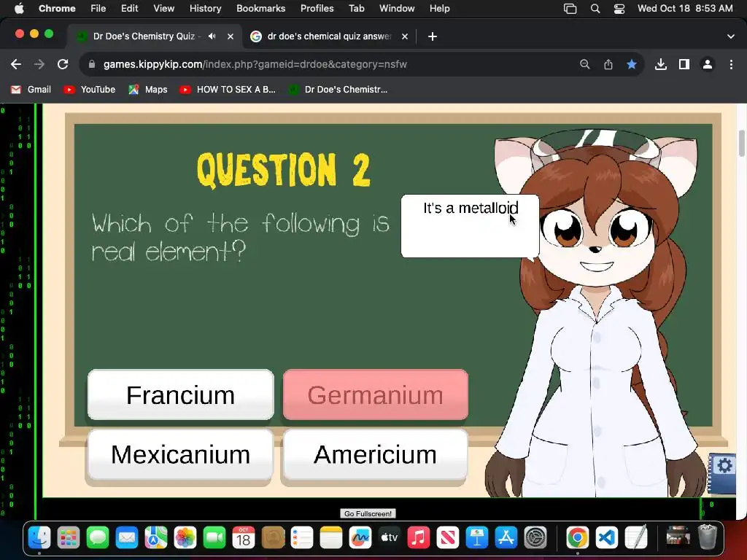Open Finder from the Dock

[39, 538]
